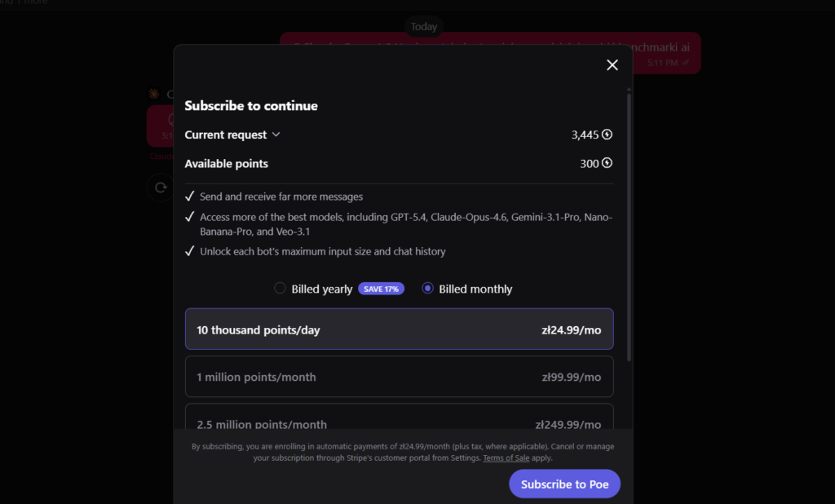The width and height of the screenshot is (835, 504).
Task: Click the SAVE 17% badge
Action: 381,289
